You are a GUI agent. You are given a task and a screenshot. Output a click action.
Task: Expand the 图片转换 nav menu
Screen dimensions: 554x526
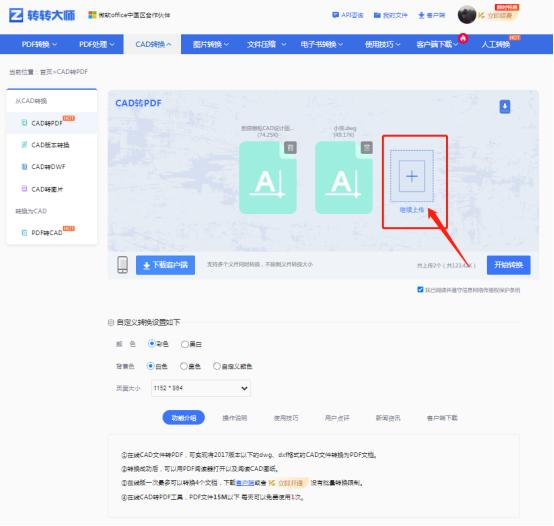211,44
